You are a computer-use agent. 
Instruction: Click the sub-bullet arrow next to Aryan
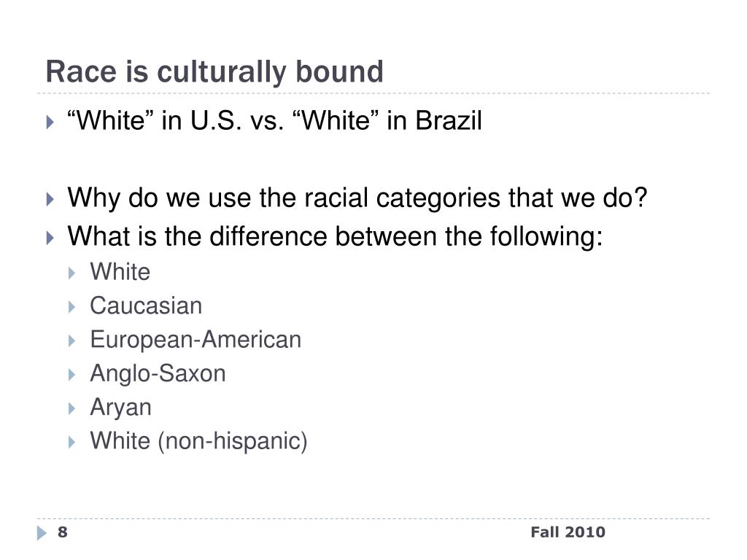[x=72, y=408]
